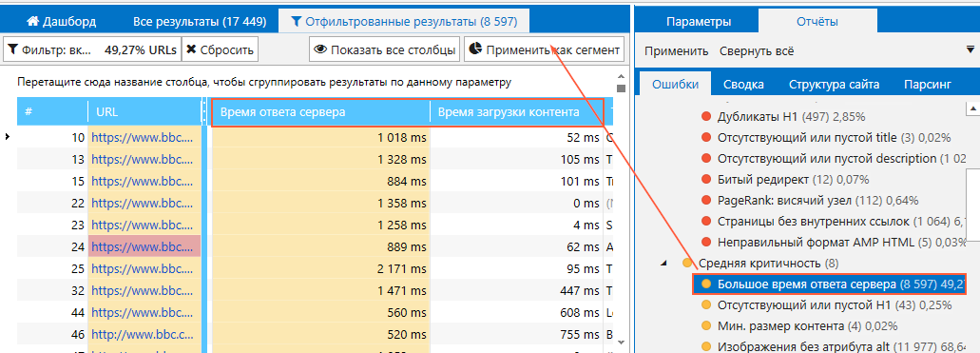Click Применить in reports panel
Screen dimensions: 980x353
point(676,51)
